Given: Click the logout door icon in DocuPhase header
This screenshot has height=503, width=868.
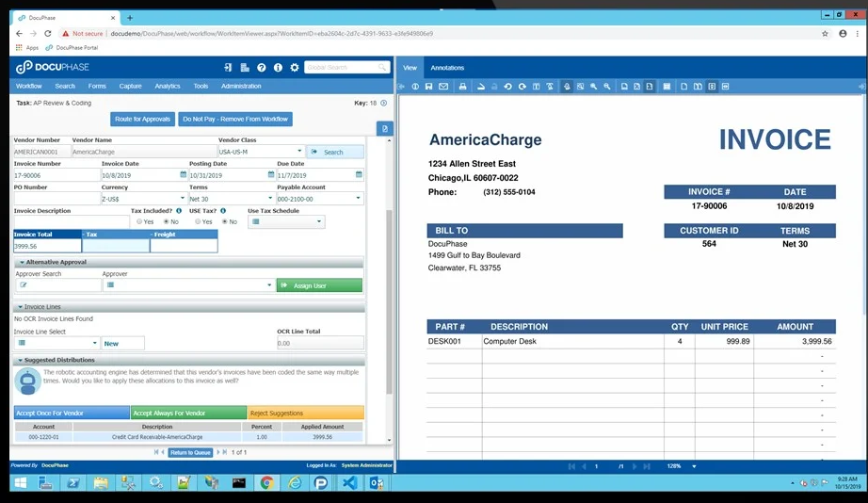Looking at the screenshot, I should [228, 68].
